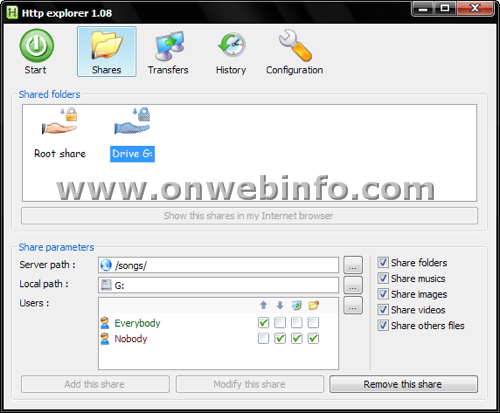This screenshot has width=500, height=413.
Task: Toggle Everybody's delete permission checkbox
Action: pos(297,323)
